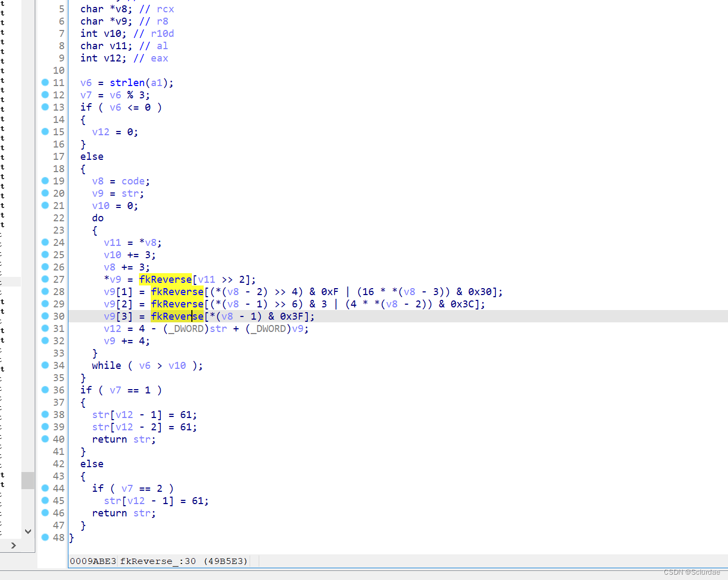Click fkReverse on line 27

tap(165, 280)
